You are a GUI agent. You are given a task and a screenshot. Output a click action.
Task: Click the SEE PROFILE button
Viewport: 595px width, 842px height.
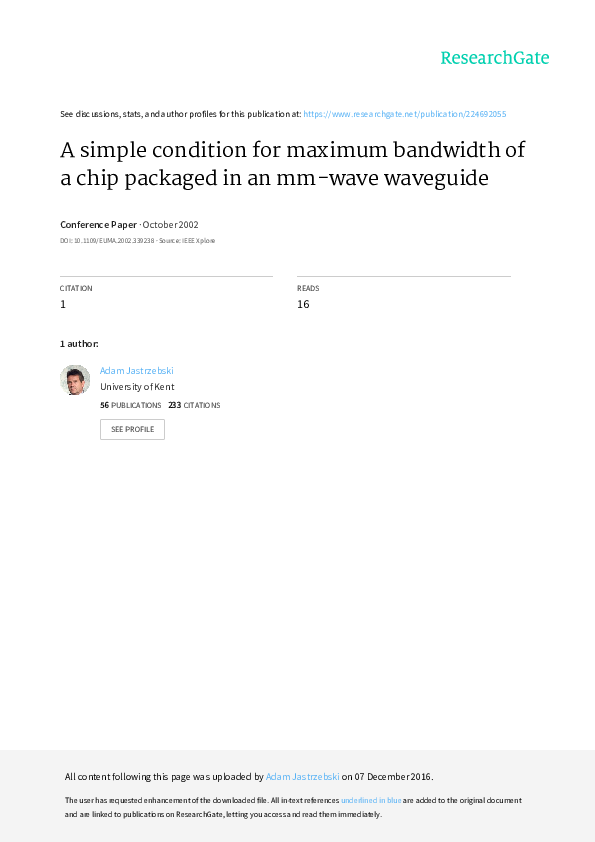[x=132, y=429]
